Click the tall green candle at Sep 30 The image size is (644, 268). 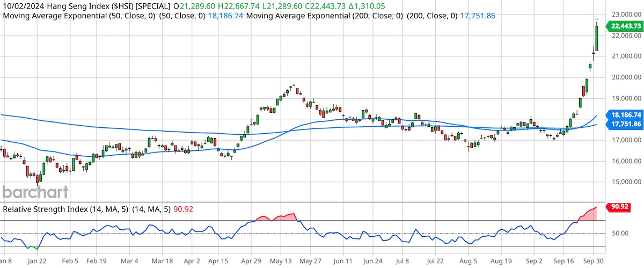597,38
